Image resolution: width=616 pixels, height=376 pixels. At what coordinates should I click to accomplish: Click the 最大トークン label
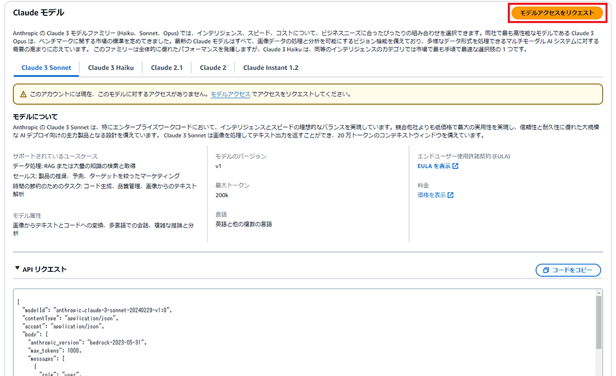pos(232,185)
